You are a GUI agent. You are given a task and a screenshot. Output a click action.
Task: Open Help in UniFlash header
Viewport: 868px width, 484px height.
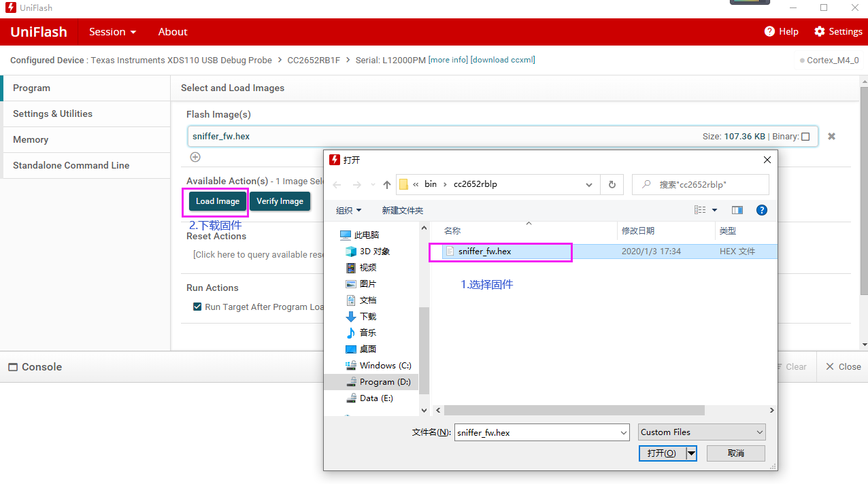[x=782, y=32]
